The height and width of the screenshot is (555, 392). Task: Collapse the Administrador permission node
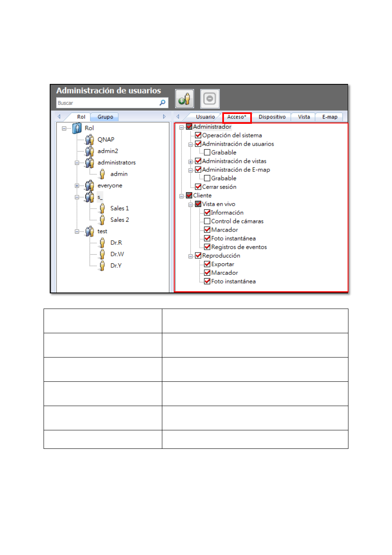coord(182,128)
